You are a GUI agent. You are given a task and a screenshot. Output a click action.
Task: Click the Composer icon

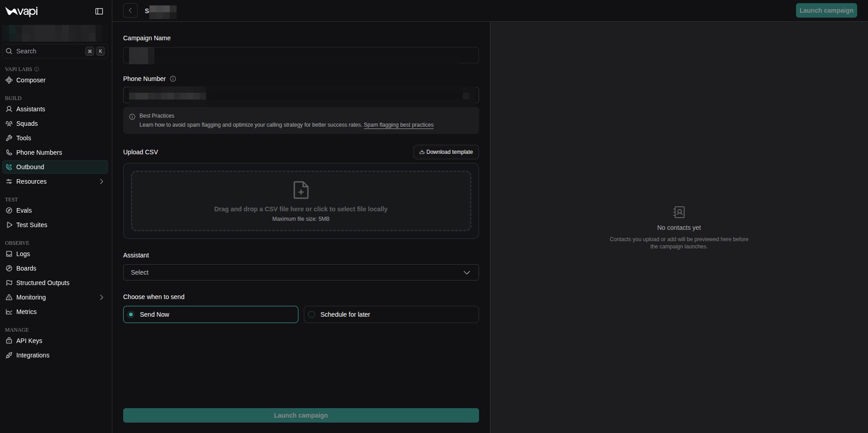pyautogui.click(x=9, y=80)
